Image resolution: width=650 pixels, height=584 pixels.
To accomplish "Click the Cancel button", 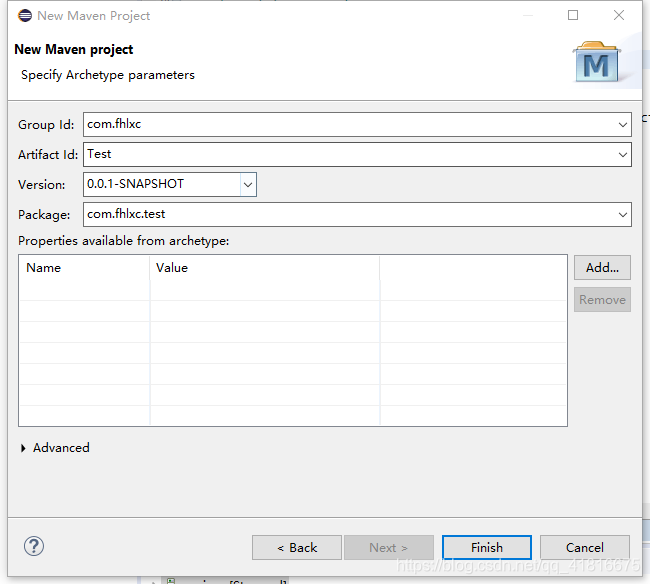I will 585,548.
